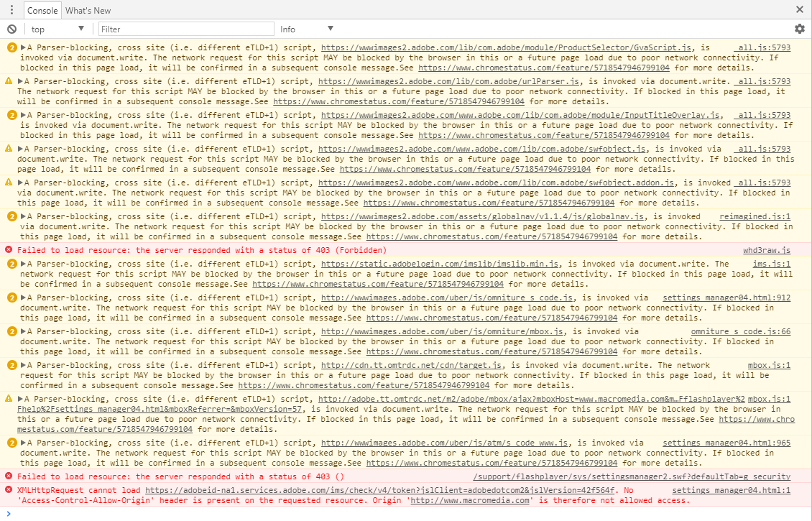Expand the swfobject.js warning message
This screenshot has width=812, height=521.
click(20, 149)
